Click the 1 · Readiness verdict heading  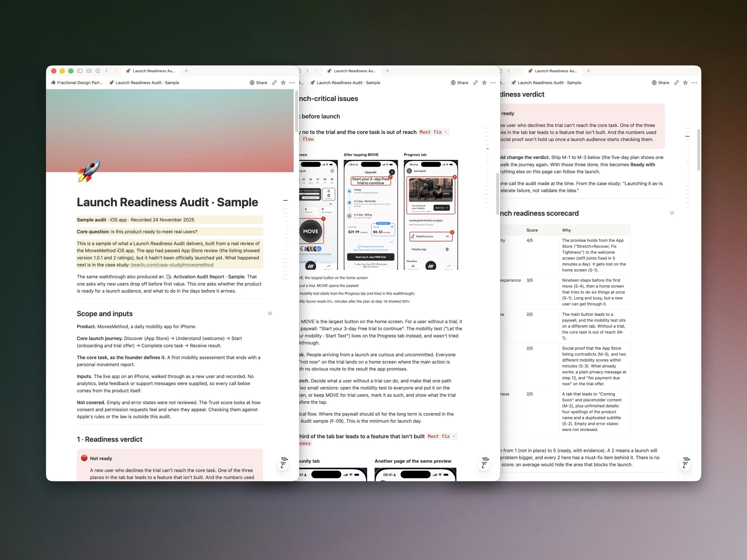(110, 440)
